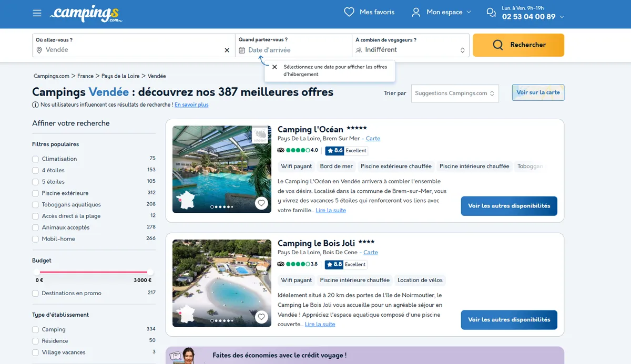
Task: Open the En savoir plus link
Action: pos(191,105)
